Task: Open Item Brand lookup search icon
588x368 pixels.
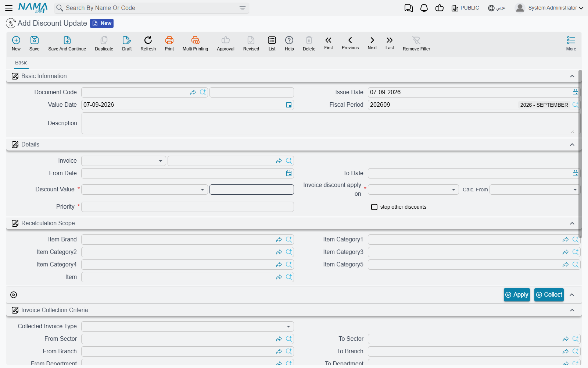Action: [289, 240]
